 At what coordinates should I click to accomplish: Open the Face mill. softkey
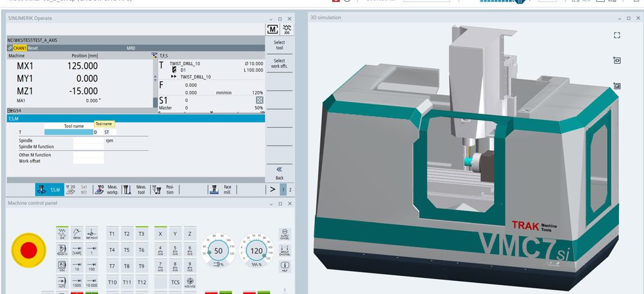click(222, 190)
